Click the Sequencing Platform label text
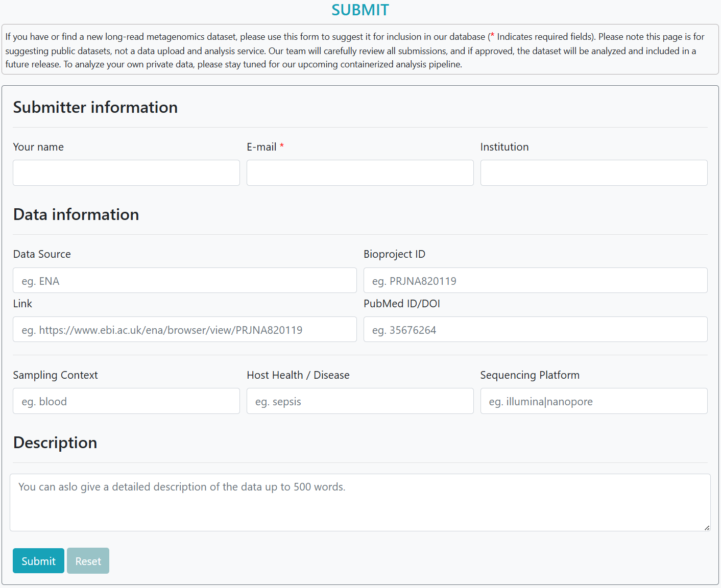The width and height of the screenshot is (721, 588). pos(530,375)
